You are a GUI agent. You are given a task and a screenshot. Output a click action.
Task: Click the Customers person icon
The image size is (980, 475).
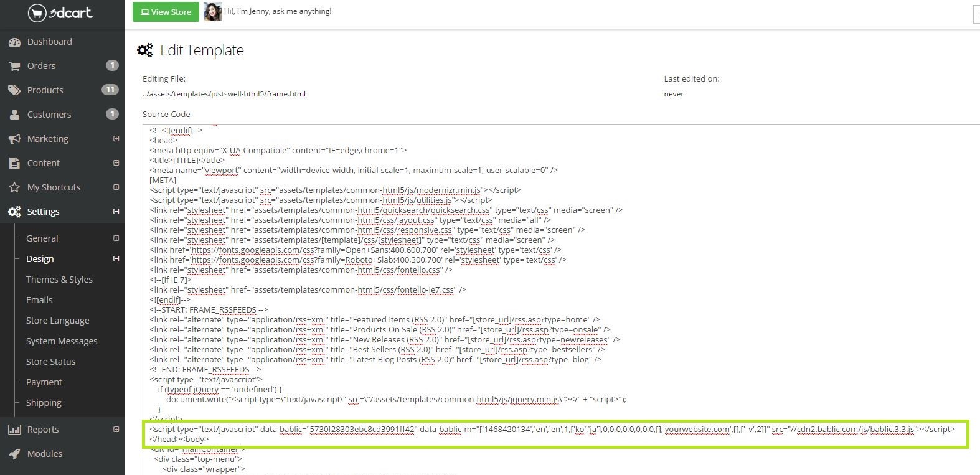click(x=14, y=115)
